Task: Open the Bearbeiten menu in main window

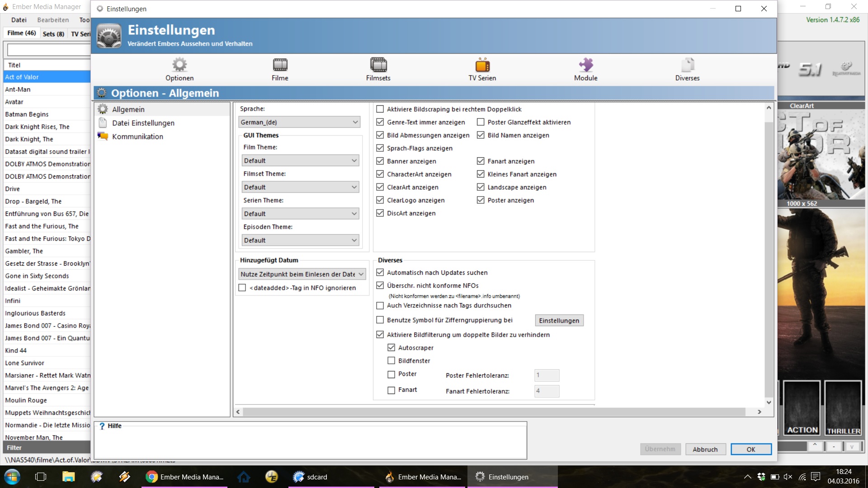Action: click(53, 20)
